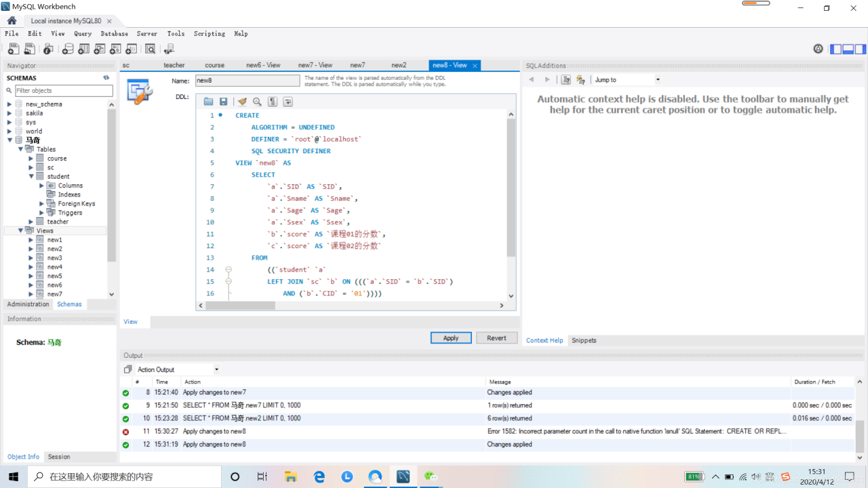
Task: Open the preferences icon at top right
Action: coord(818,49)
